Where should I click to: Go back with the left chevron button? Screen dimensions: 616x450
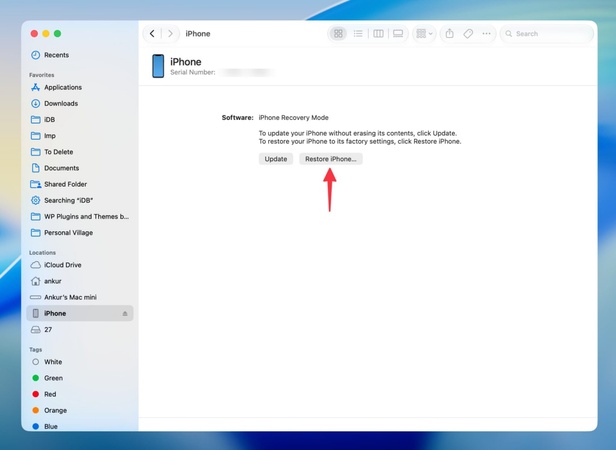(x=152, y=34)
